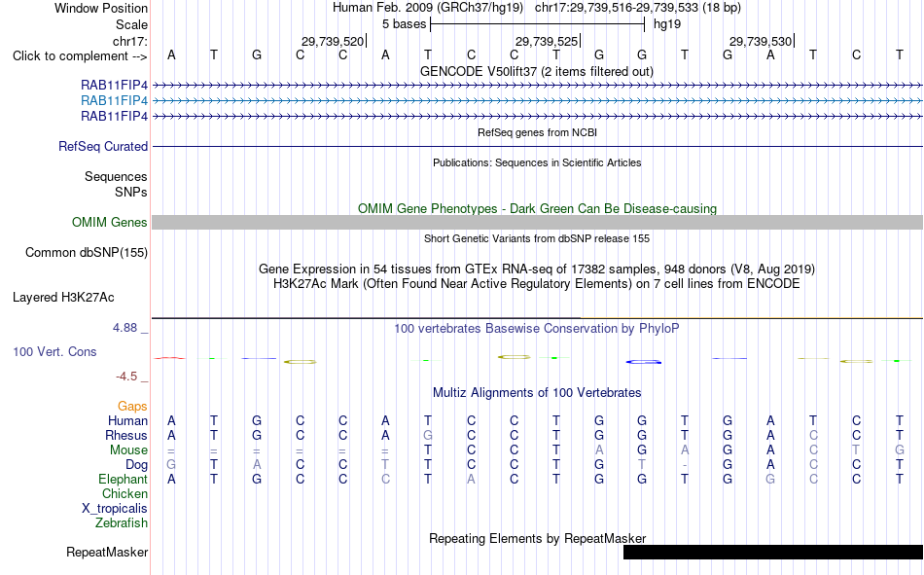Click the chr17: ruler label

(129, 41)
